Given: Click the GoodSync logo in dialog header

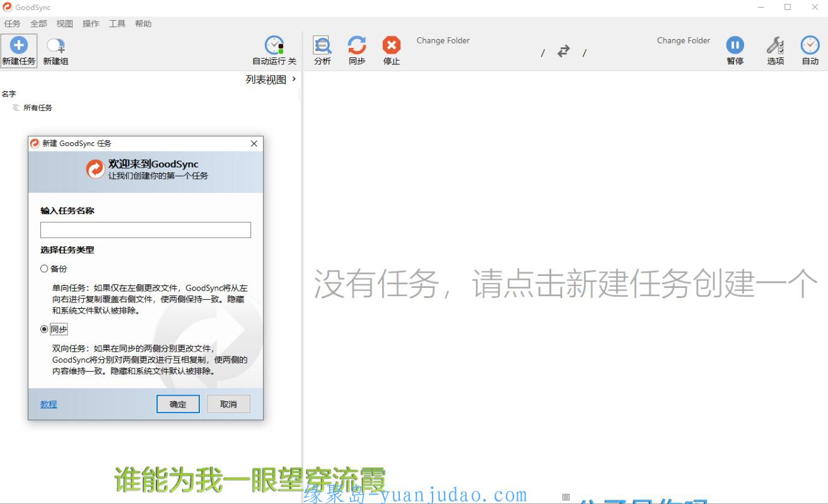Looking at the screenshot, I should coord(95,169).
